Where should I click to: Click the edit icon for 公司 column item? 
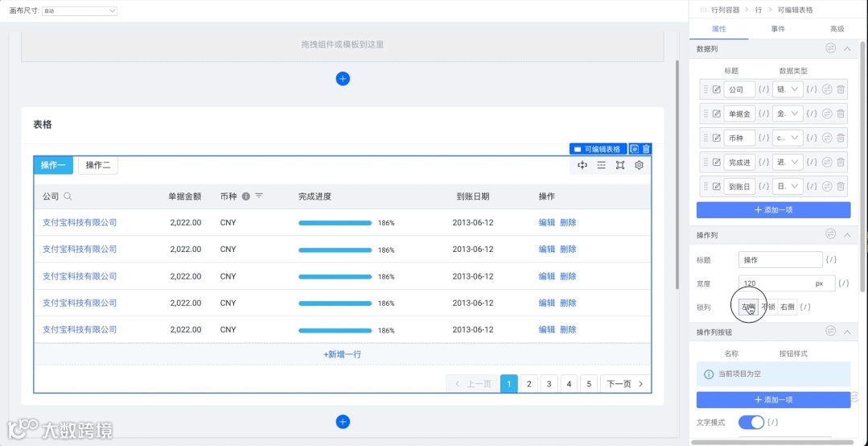pos(716,89)
